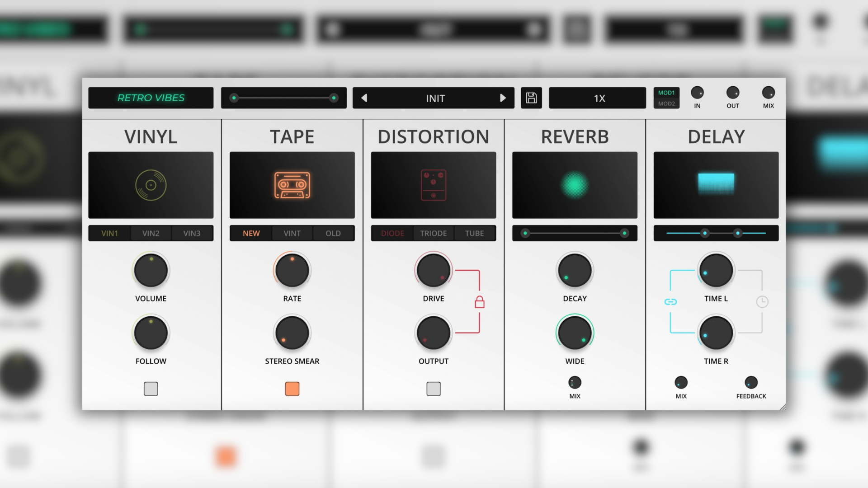Viewport: 868px width, 488px height.
Task: Click the reverb pre-delay slider handle
Action: (x=524, y=233)
